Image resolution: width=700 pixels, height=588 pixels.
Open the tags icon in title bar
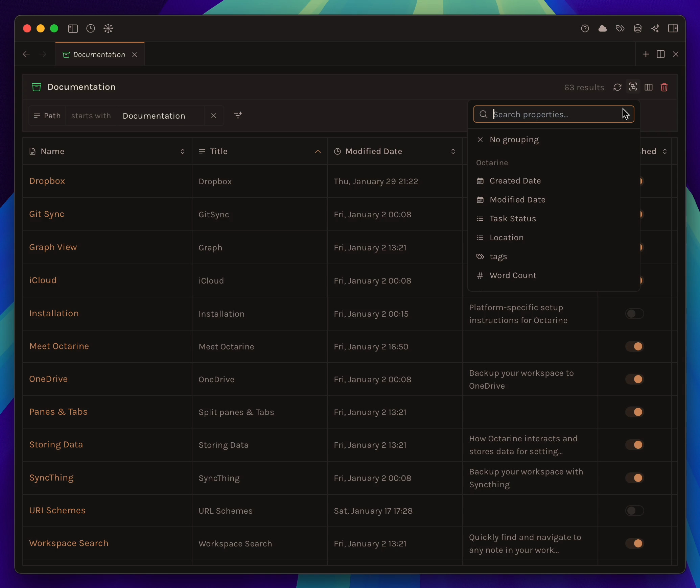pos(620,29)
